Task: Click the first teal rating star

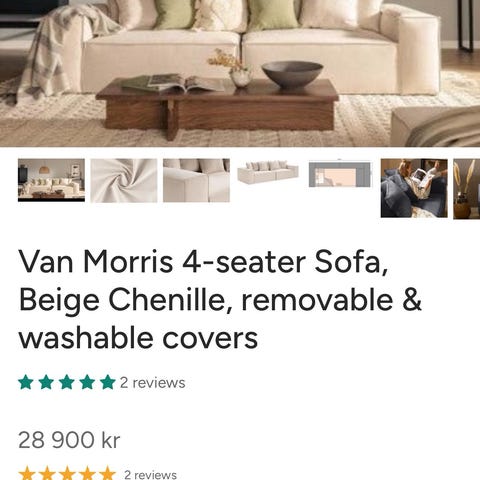Action: (26, 382)
